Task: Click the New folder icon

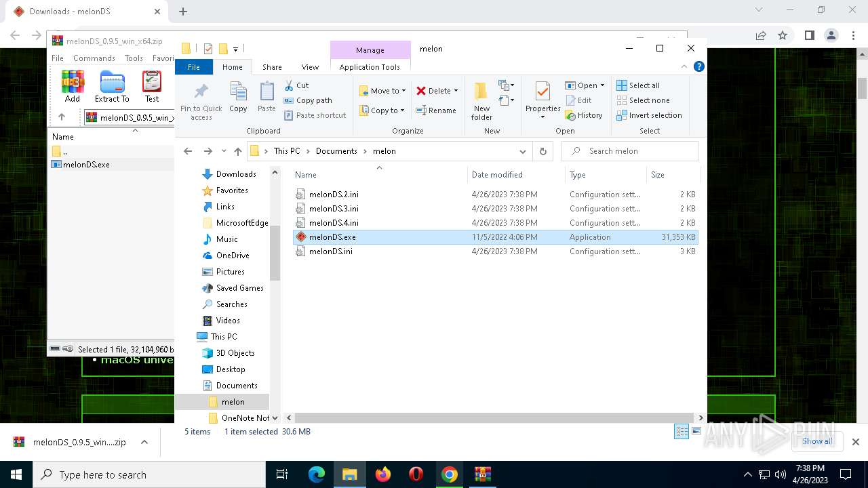Action: [481, 101]
